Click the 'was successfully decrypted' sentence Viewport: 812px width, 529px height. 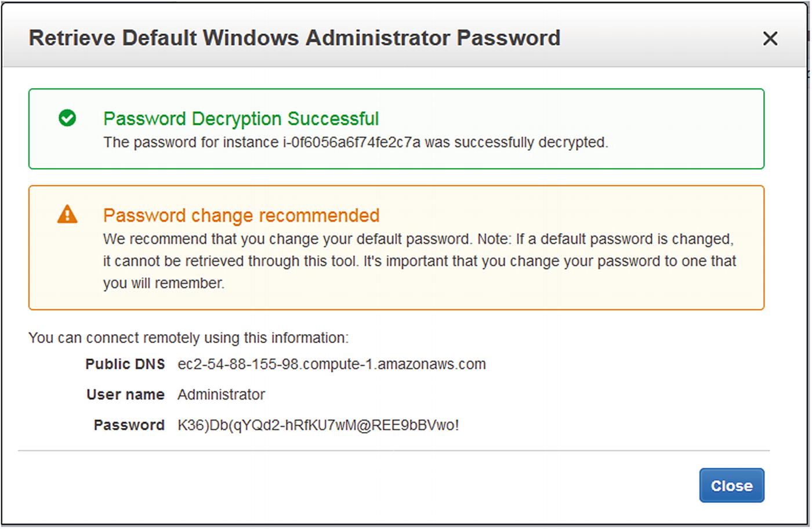click(356, 143)
